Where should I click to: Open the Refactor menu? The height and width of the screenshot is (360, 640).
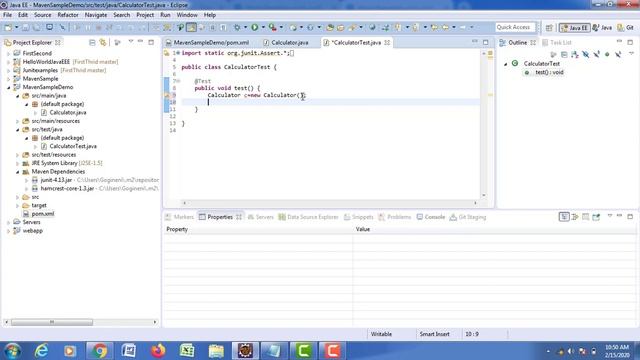pos(68,15)
